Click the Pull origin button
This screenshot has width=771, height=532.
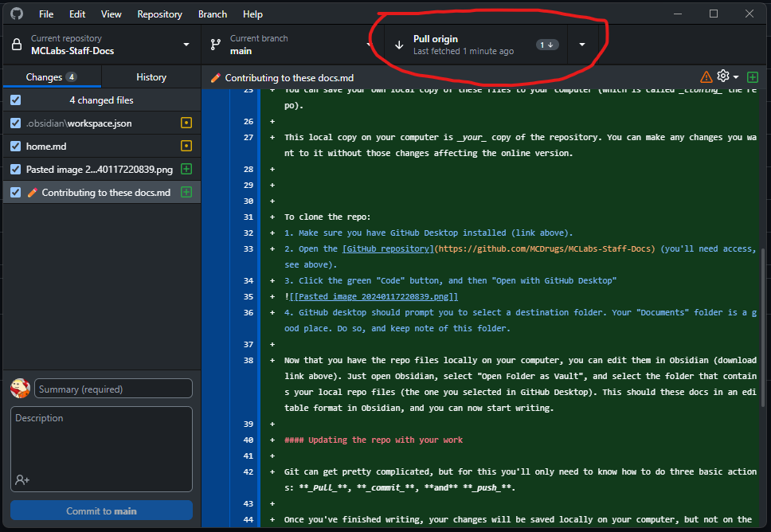476,45
